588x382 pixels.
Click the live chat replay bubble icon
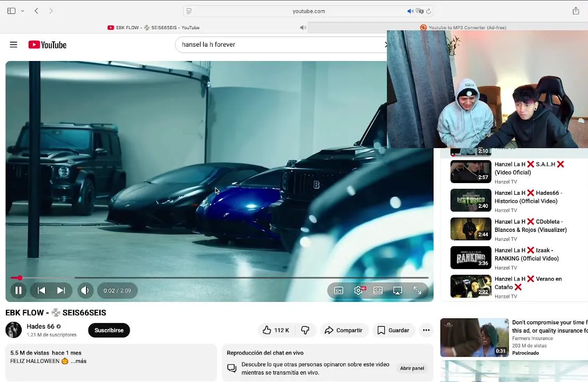tap(232, 368)
